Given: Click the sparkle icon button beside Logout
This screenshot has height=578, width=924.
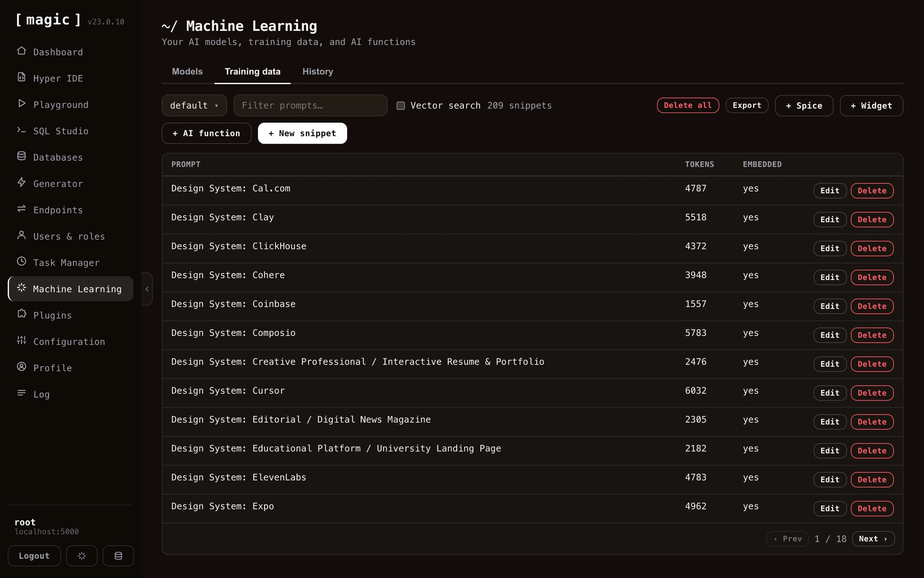Looking at the screenshot, I should 82,556.
